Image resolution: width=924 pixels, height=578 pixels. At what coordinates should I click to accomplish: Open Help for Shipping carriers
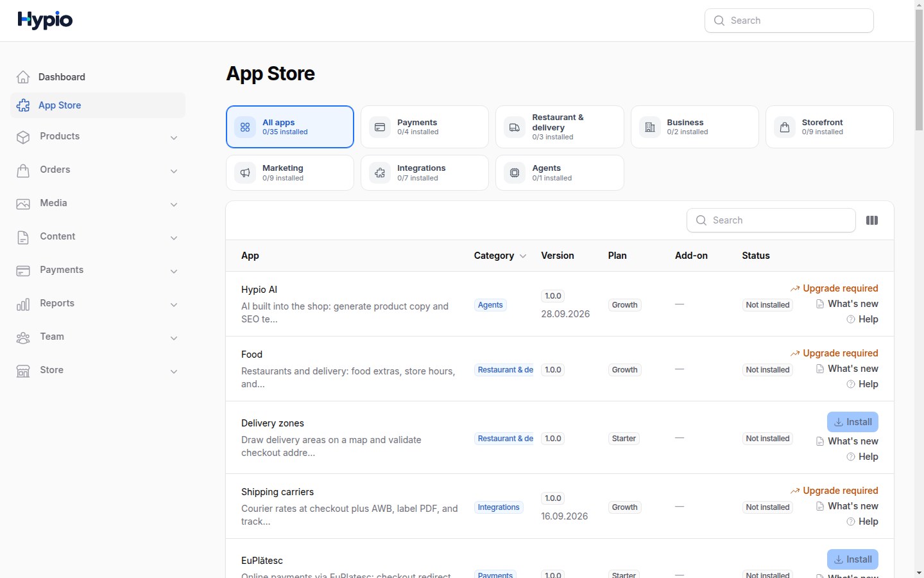tap(862, 521)
